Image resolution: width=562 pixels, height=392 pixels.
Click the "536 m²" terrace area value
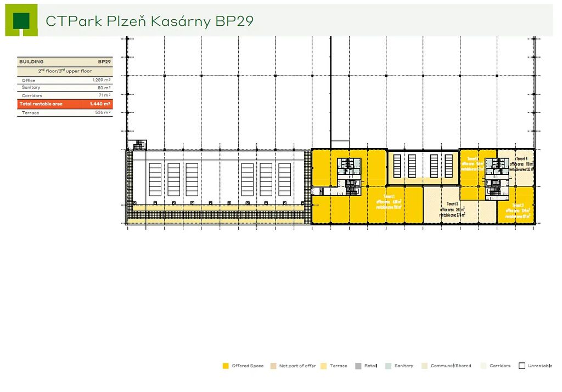coord(103,112)
